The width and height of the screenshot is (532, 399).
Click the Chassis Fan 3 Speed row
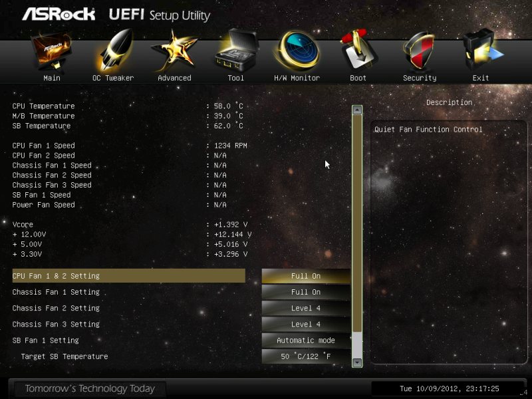tap(120, 185)
